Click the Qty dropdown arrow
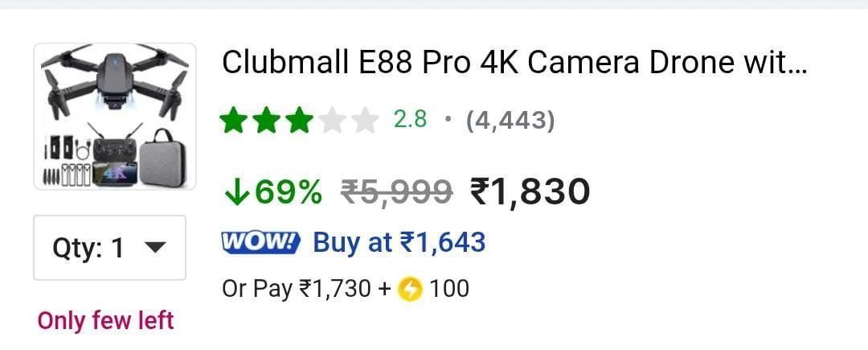 155,248
